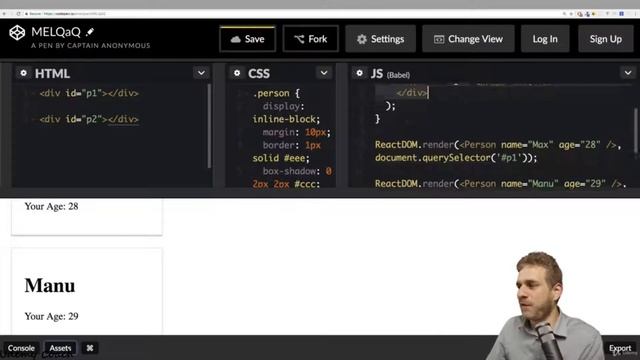Image resolution: width=640 pixels, height=360 pixels.
Task: Expand the HTML panel dropdown chevron
Action: (x=201, y=73)
